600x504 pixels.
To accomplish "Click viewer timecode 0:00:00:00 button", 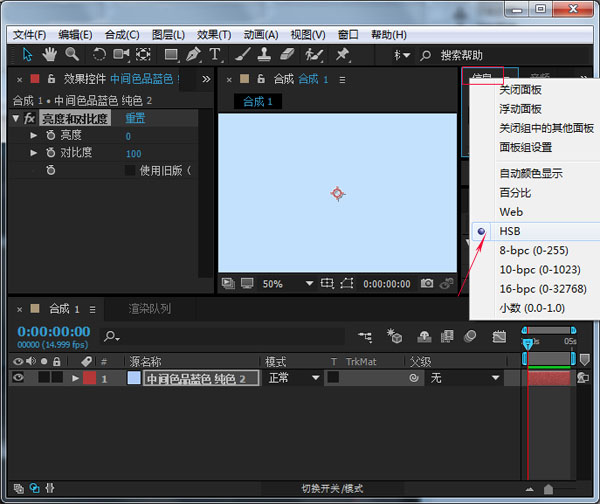I will pyautogui.click(x=386, y=284).
